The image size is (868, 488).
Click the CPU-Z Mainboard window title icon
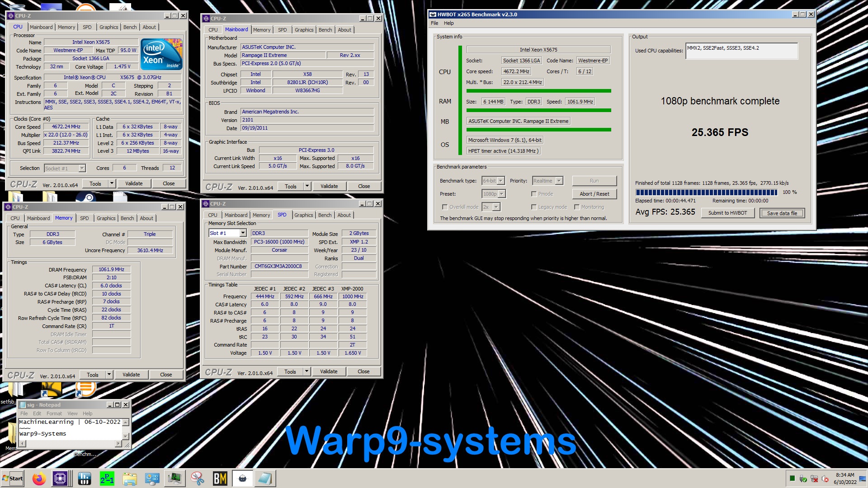pos(206,19)
